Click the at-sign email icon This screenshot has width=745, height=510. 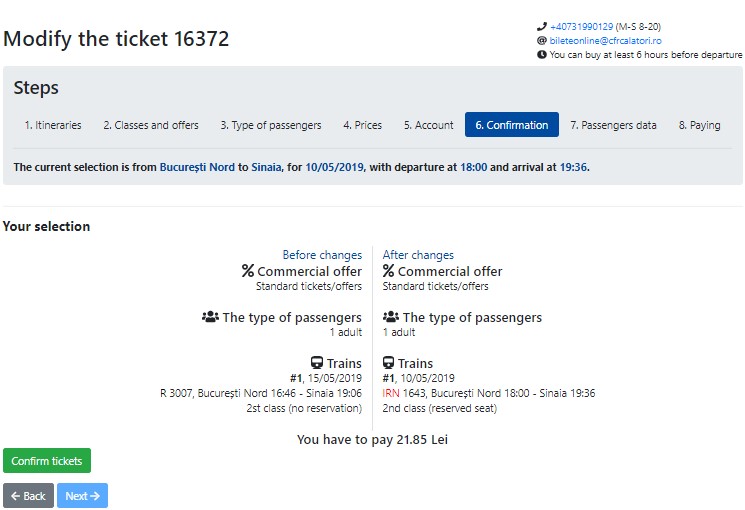tap(542, 41)
